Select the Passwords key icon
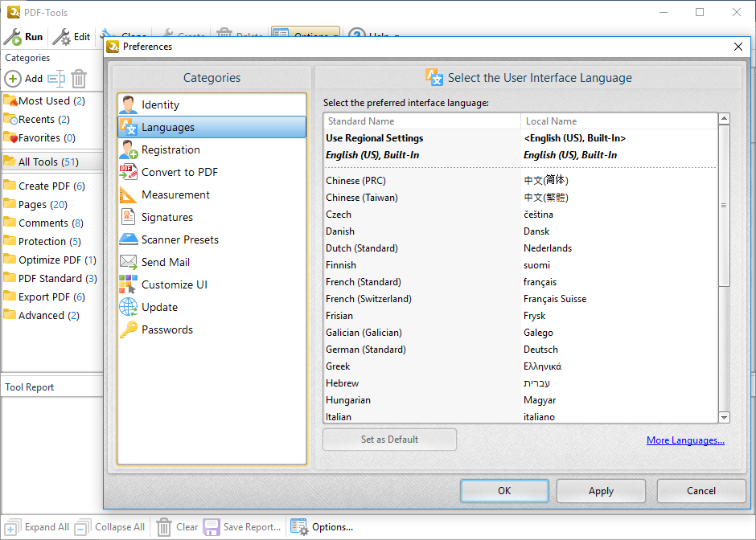 [129, 329]
